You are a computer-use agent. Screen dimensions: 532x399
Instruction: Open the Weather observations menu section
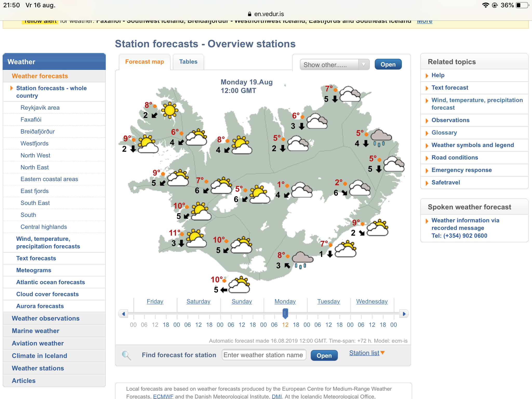click(46, 318)
